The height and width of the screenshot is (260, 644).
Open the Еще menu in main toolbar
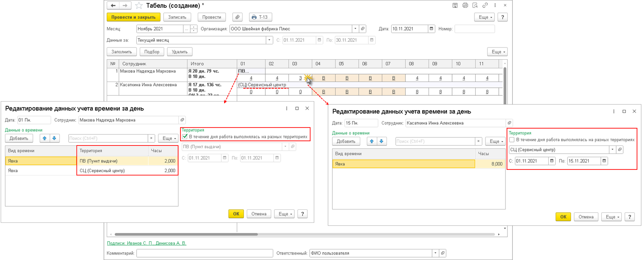[x=485, y=17]
